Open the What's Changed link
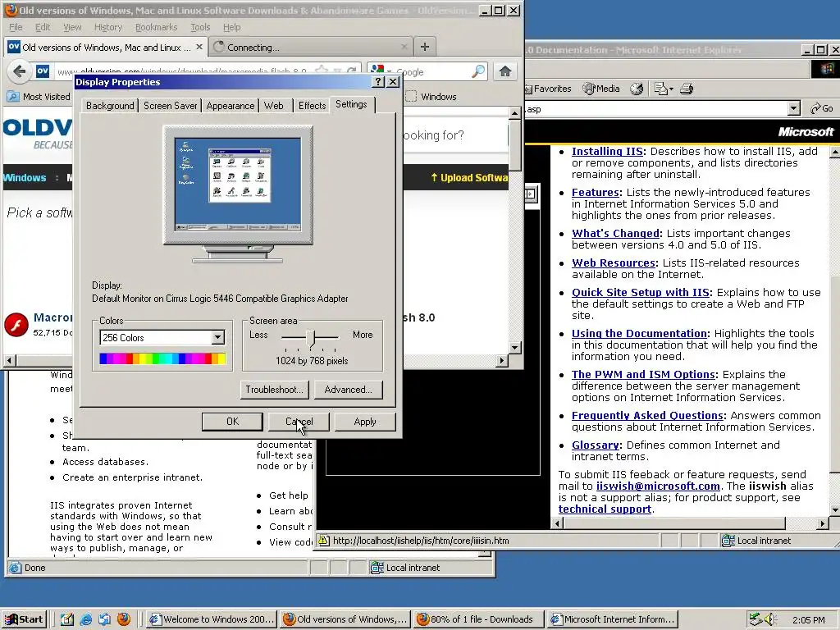 (615, 233)
